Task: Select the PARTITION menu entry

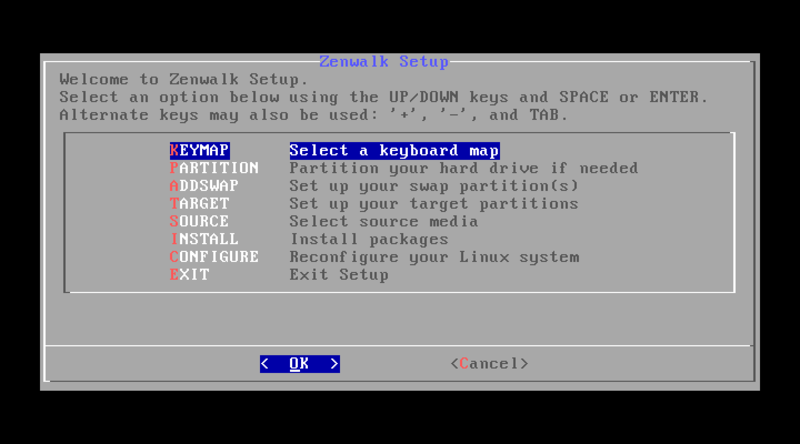Action: (214, 168)
